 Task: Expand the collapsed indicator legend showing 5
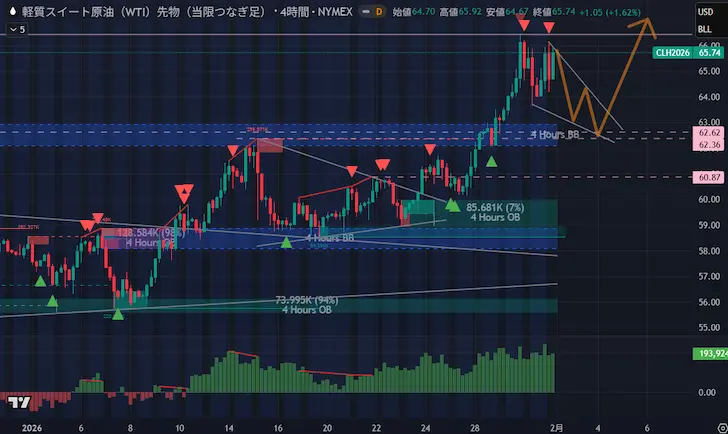14,30
